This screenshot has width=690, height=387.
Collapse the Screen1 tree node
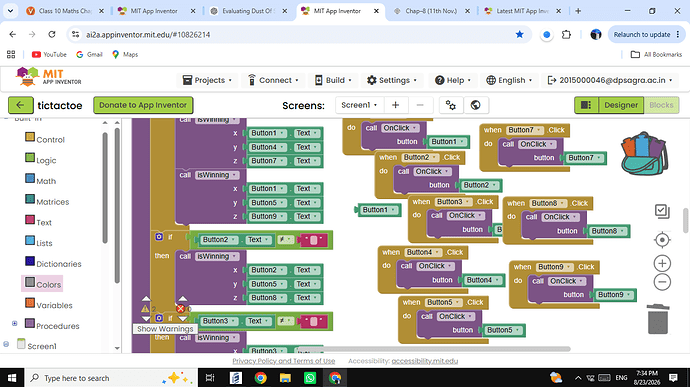[x=6, y=344]
